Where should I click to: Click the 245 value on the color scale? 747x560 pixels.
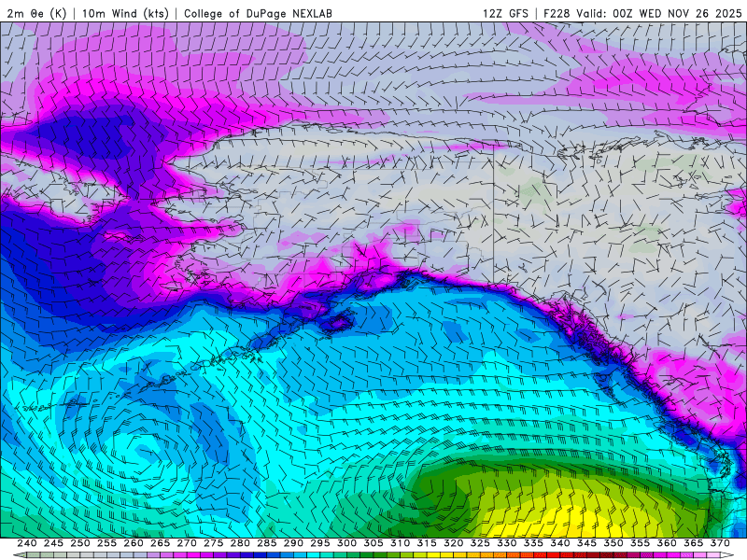click(x=53, y=543)
